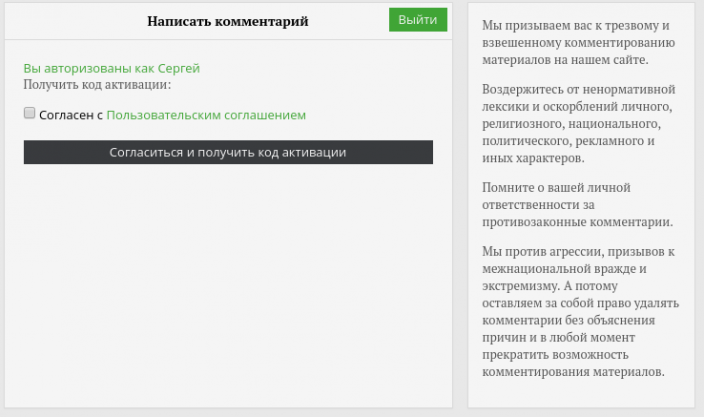Image resolution: width=704 pixels, height=417 pixels.
Task: Click the Вы авторизованы как Сергей link
Action: click(111, 68)
